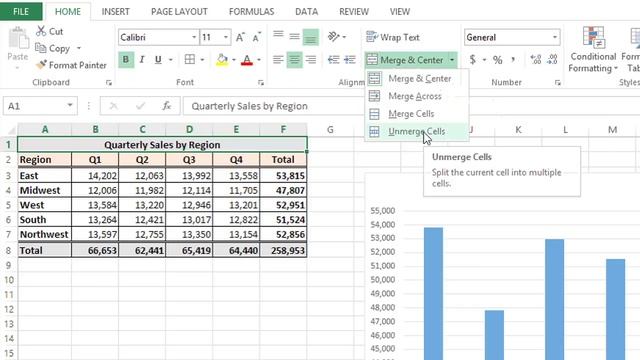Switch to the REVIEW tab
The height and width of the screenshot is (360, 640).
pos(354,12)
